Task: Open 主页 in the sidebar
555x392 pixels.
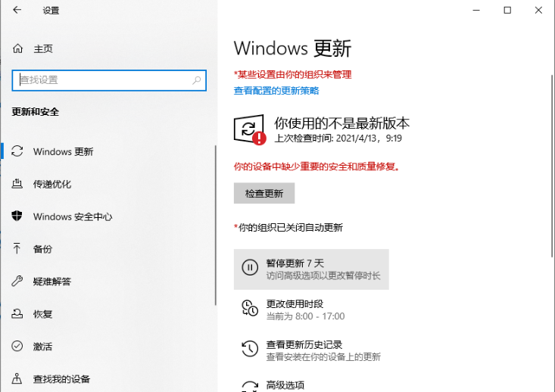Action: [x=43, y=49]
